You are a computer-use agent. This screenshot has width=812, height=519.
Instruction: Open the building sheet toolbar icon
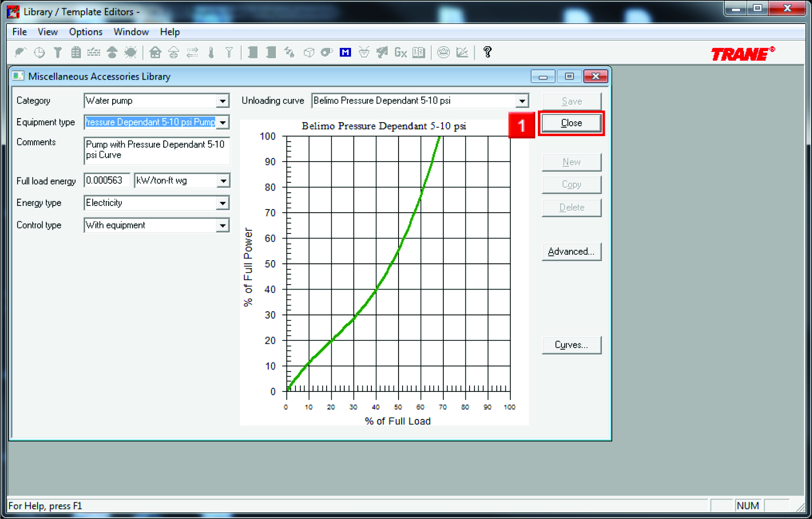coord(76,52)
